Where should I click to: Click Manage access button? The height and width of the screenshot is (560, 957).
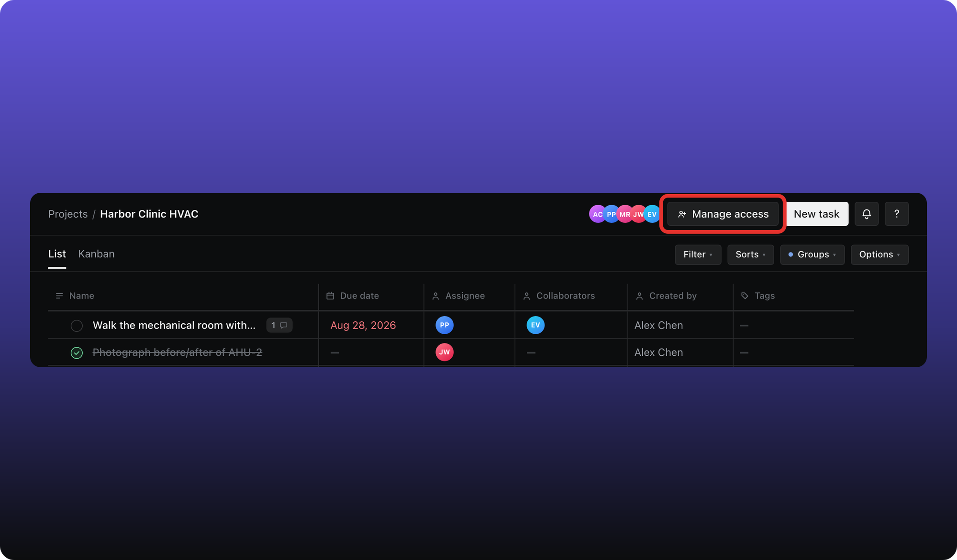click(x=723, y=214)
